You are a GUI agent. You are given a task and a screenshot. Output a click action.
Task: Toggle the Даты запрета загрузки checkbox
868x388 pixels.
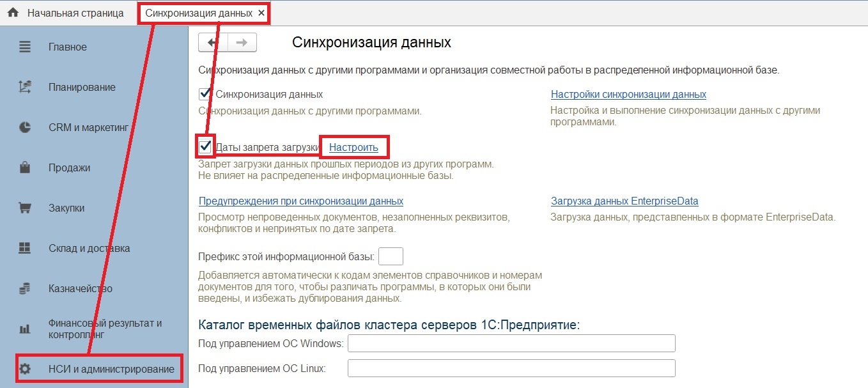[x=205, y=147]
